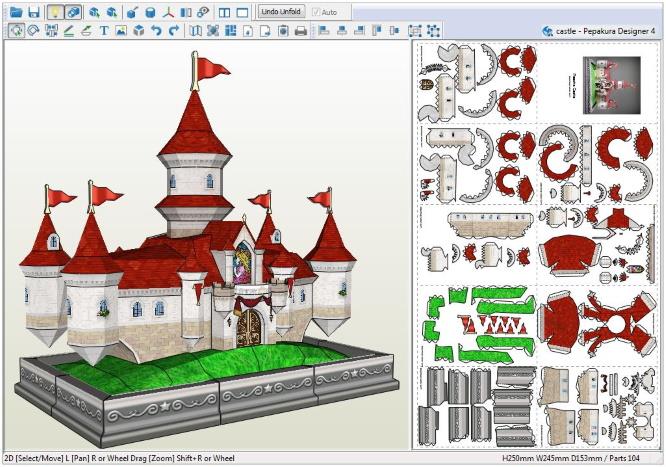
Task: Select the Join/Disjoin faces tool
Action: [x=51, y=31]
